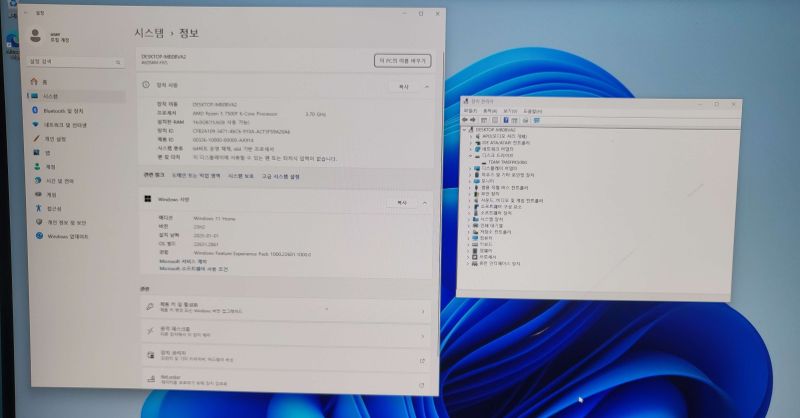Click the blue Help icon in Device Manager toolbar

pyautogui.click(x=506, y=120)
